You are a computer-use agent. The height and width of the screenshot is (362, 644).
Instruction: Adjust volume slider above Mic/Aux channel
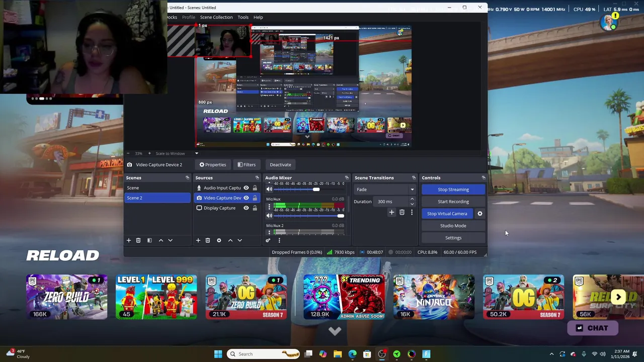309,190
